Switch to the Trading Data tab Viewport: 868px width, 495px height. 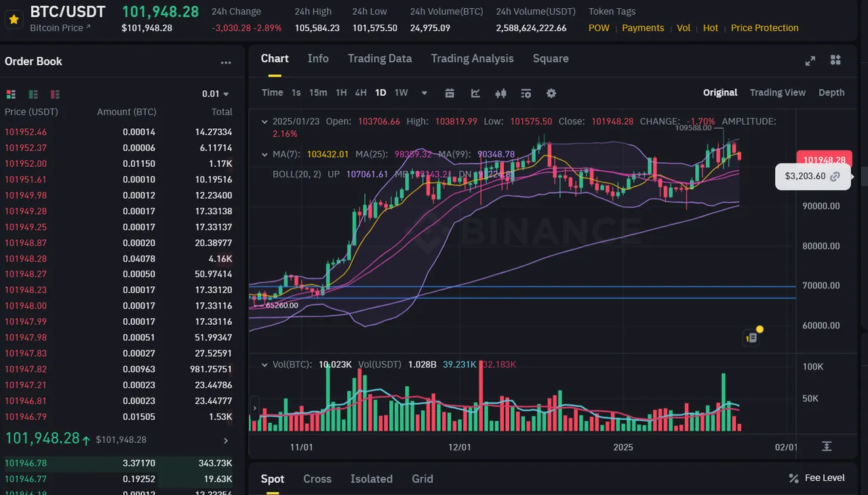(x=380, y=59)
